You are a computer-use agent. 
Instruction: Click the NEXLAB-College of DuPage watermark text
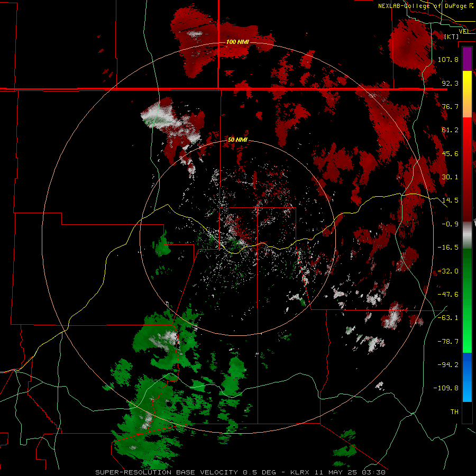(425, 6)
